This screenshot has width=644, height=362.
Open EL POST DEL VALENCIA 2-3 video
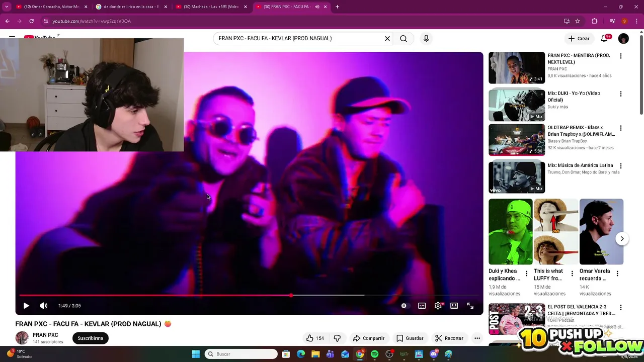click(517, 319)
